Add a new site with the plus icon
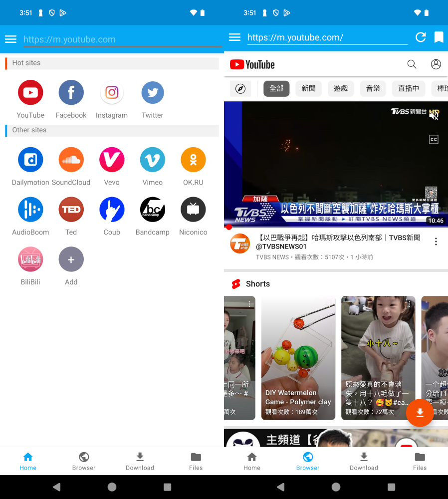This screenshot has height=499, width=448. click(x=71, y=259)
